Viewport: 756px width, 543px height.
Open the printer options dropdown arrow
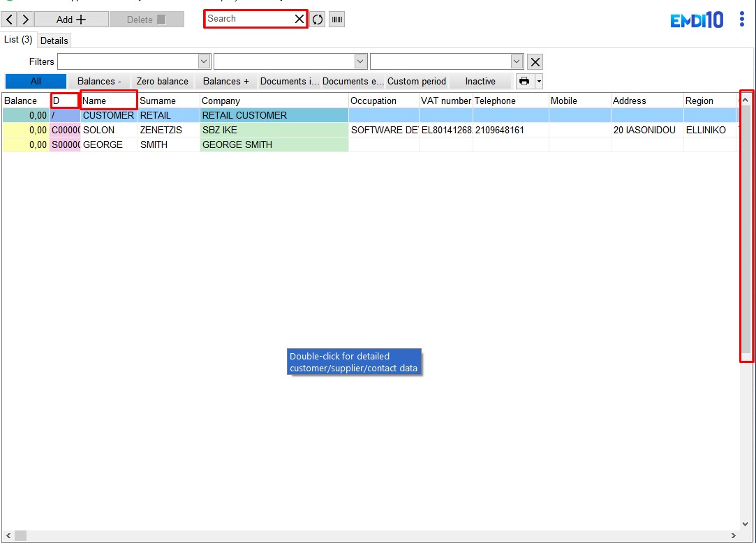point(539,82)
